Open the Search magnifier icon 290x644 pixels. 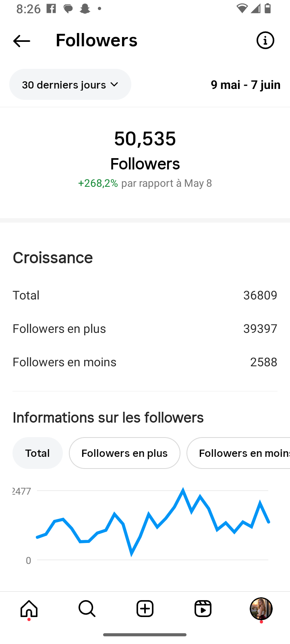[x=87, y=609]
